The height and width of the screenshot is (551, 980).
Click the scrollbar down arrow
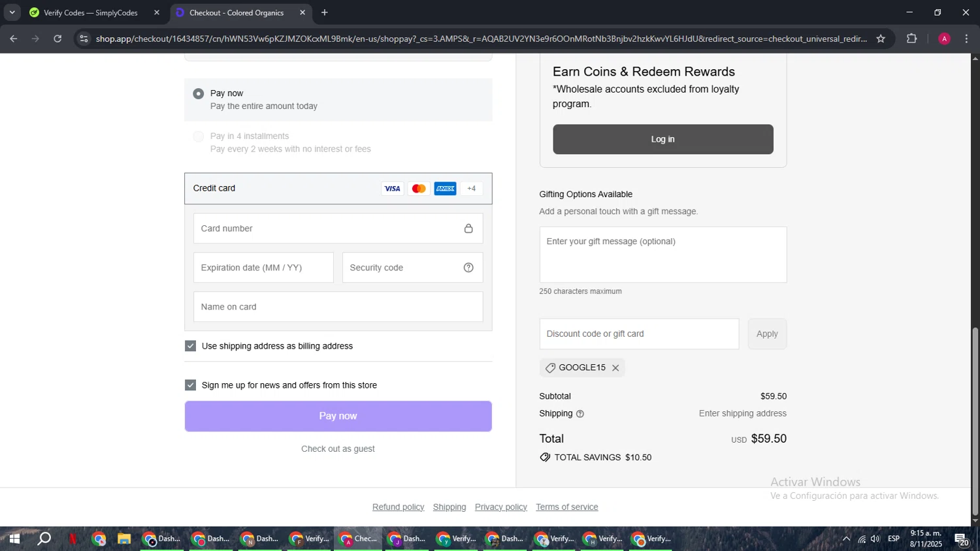[x=975, y=522]
